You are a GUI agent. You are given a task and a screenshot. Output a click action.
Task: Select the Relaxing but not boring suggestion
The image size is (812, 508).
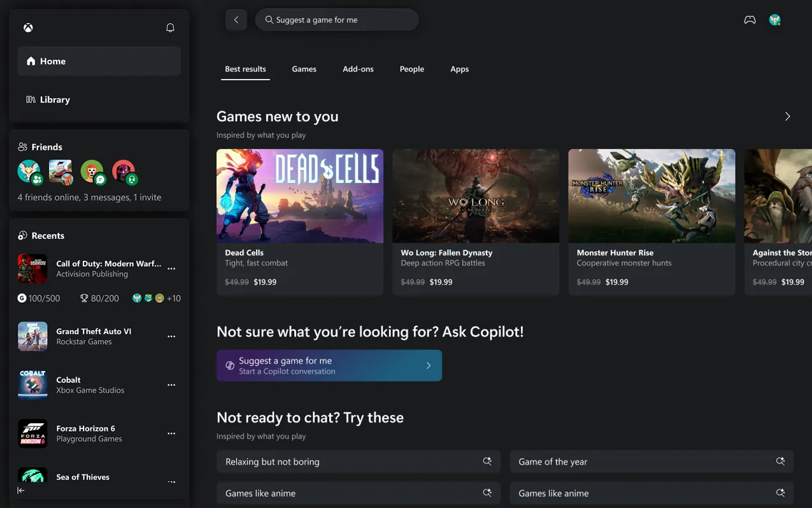[359, 461]
